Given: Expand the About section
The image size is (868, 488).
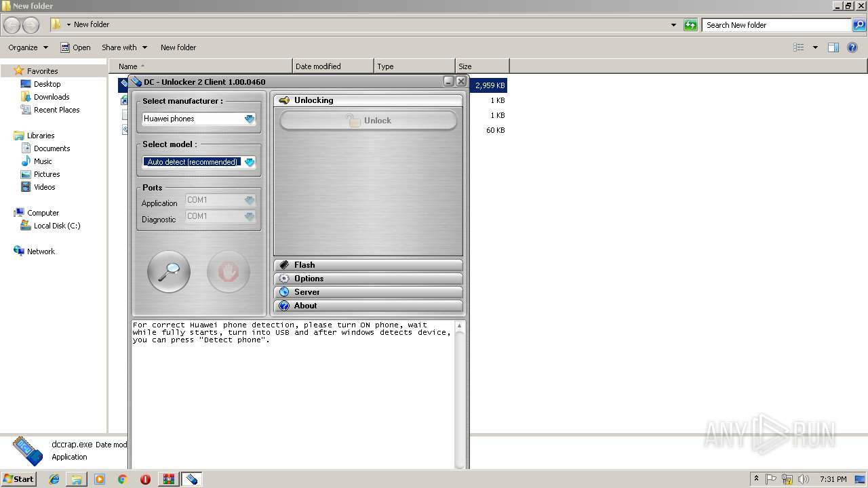Looking at the screenshot, I should click(x=368, y=306).
